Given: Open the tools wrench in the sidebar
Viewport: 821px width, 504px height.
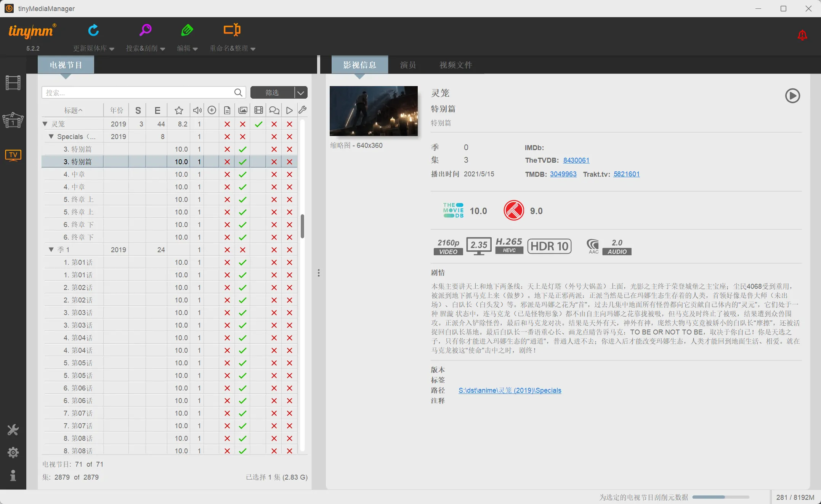Looking at the screenshot, I should point(13,430).
